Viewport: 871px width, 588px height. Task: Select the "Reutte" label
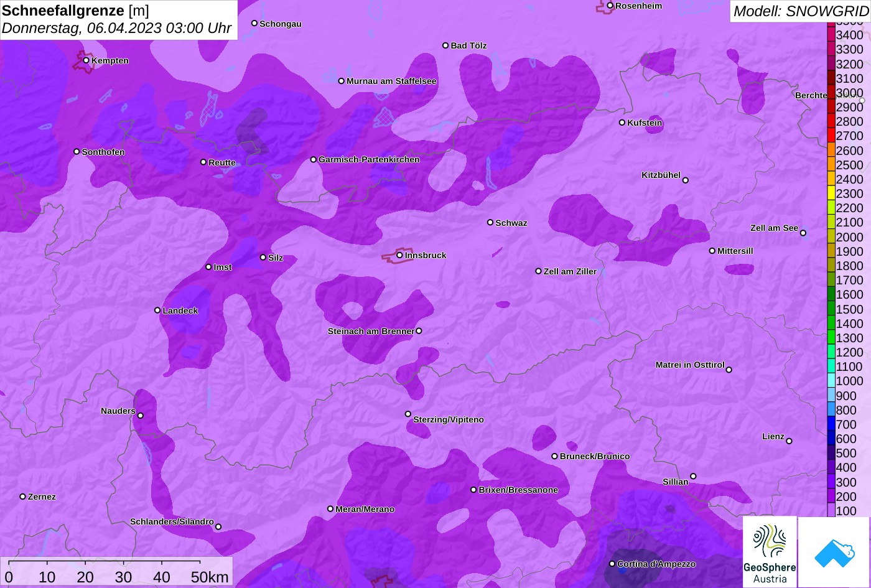point(222,163)
